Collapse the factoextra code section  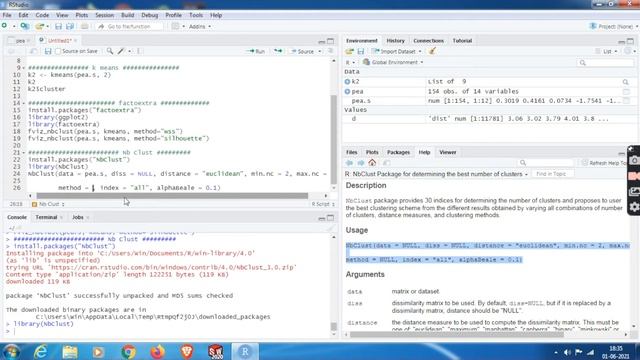pos(23,103)
